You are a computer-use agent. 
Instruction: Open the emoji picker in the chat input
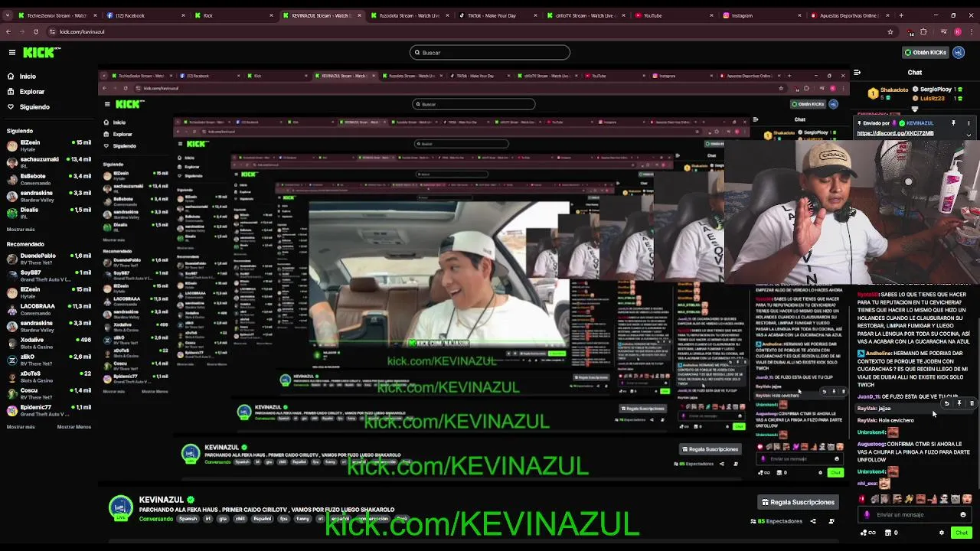pyautogui.click(x=963, y=515)
